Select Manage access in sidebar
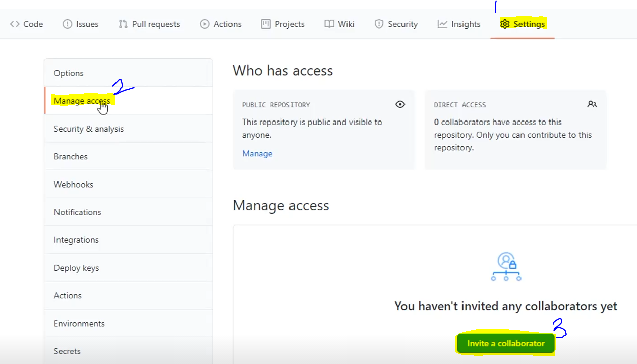Screen dimensions: 637x364 [129, 101]
